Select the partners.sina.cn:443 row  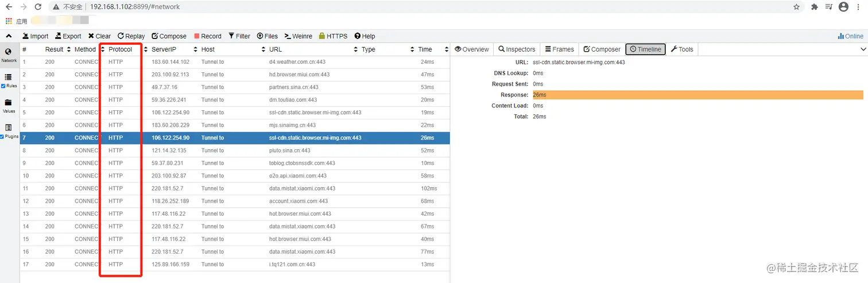235,87
